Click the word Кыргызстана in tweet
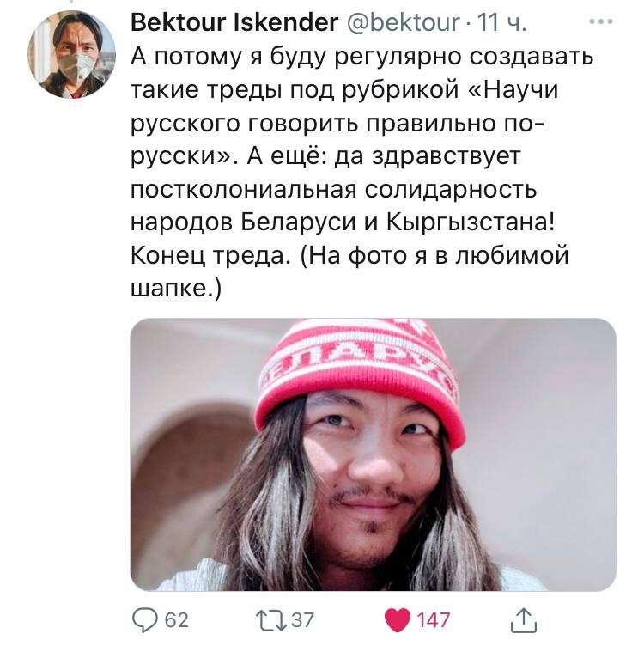This screenshot has width=644, height=646. (x=471, y=222)
